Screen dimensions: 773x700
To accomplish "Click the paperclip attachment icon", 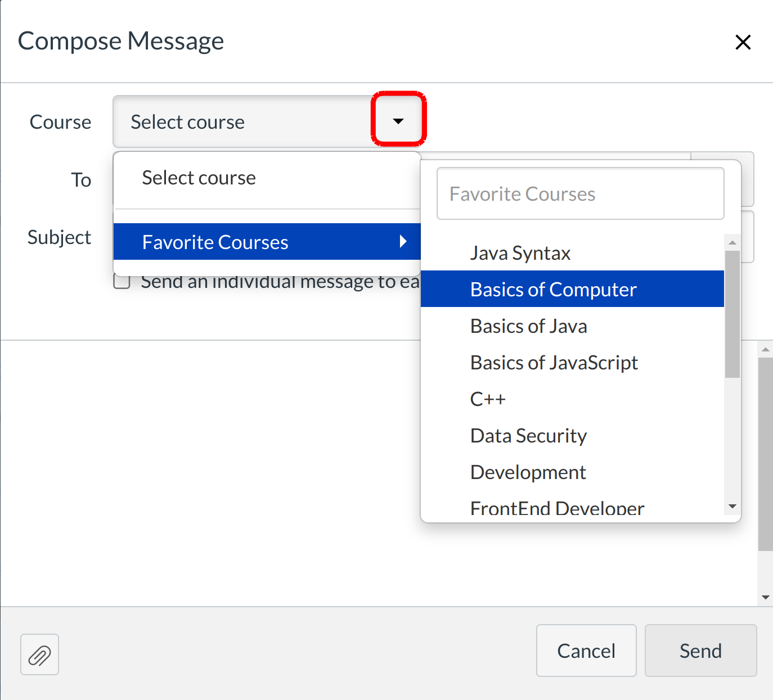I will click(x=39, y=654).
